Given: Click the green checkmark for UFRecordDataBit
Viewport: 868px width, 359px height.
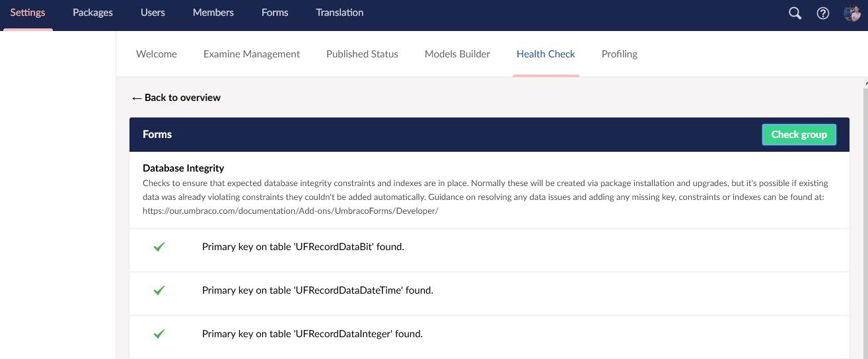Looking at the screenshot, I should 159,247.
